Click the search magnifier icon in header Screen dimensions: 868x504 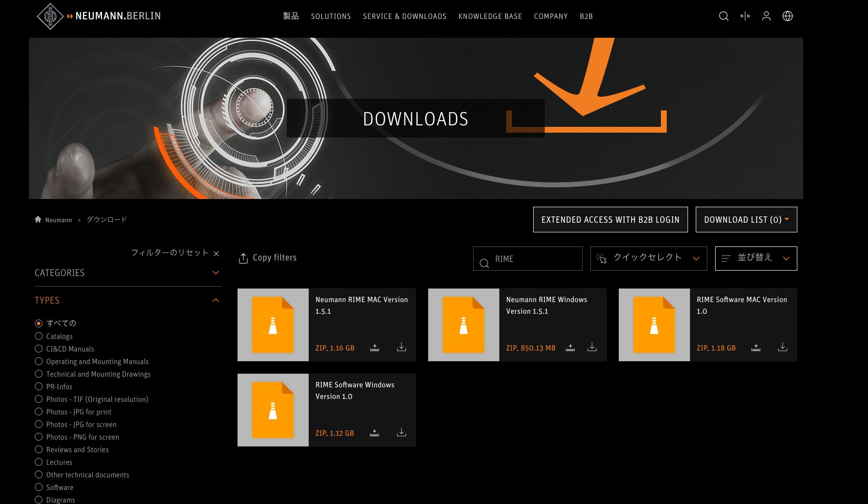pos(723,16)
